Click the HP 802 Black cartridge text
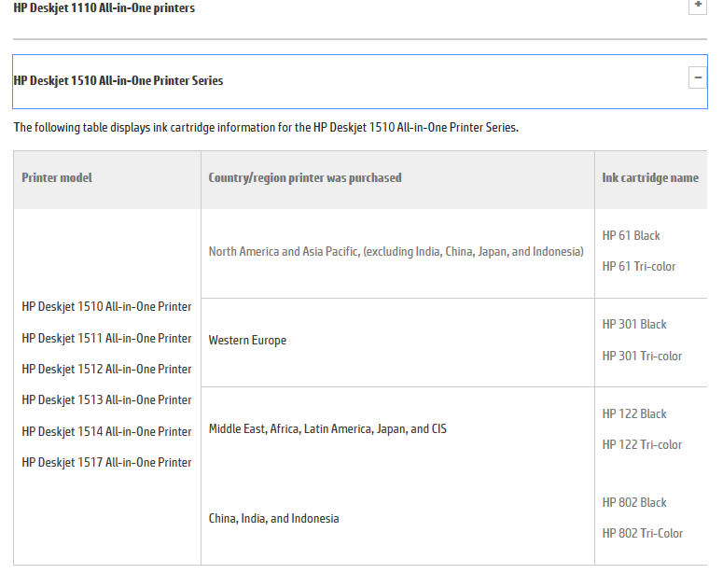Screen dimensions: 723x588 pos(634,503)
